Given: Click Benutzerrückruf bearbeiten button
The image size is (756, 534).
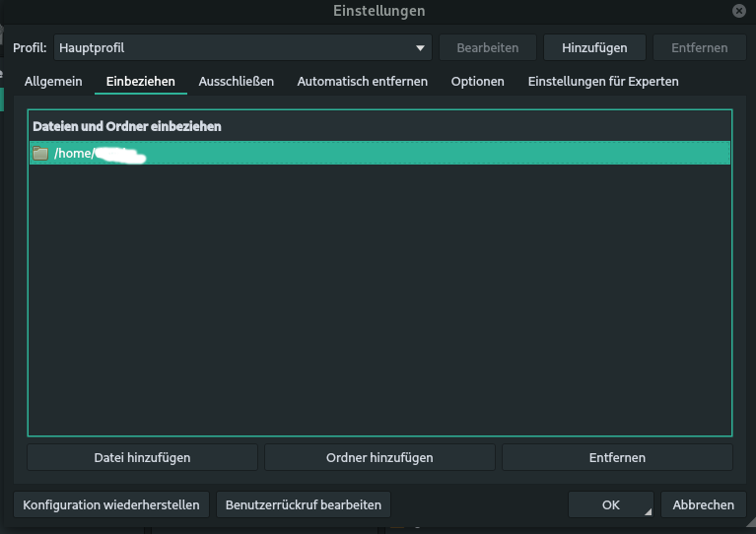Looking at the screenshot, I should click(x=304, y=504).
